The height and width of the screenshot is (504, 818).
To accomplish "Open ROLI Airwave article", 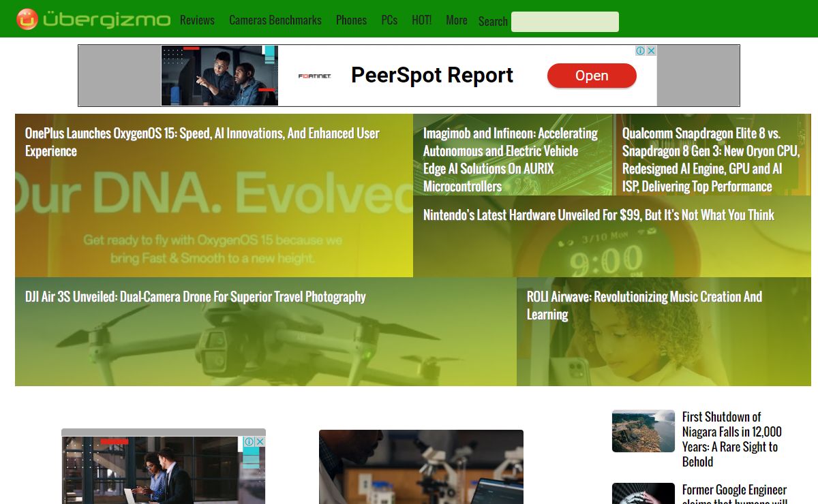I will [x=644, y=305].
